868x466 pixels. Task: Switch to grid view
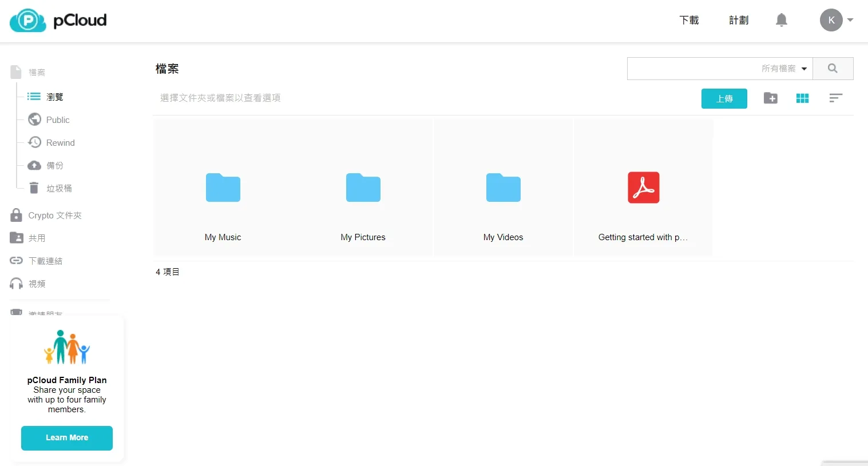(x=803, y=98)
